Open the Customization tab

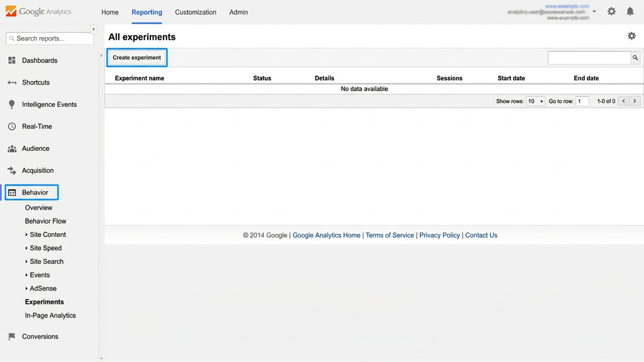point(196,13)
